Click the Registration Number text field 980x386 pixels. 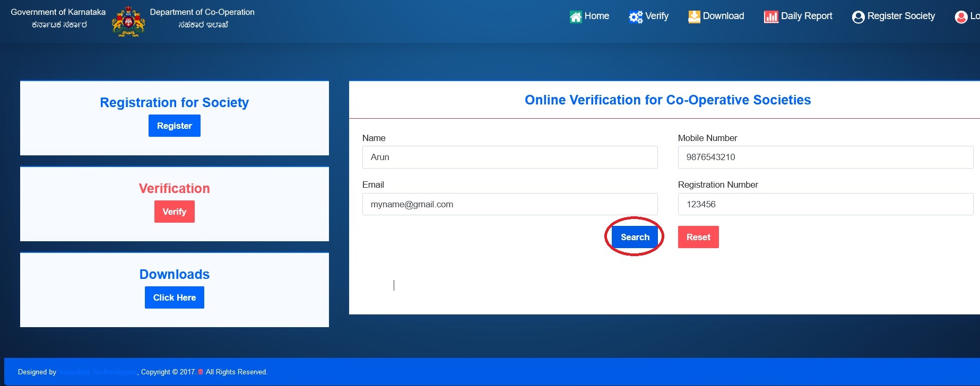coord(825,204)
